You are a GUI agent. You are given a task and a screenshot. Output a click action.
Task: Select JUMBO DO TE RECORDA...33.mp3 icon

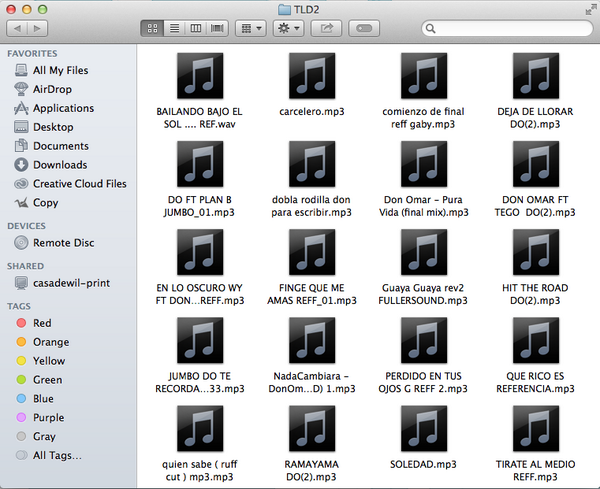pos(200,341)
